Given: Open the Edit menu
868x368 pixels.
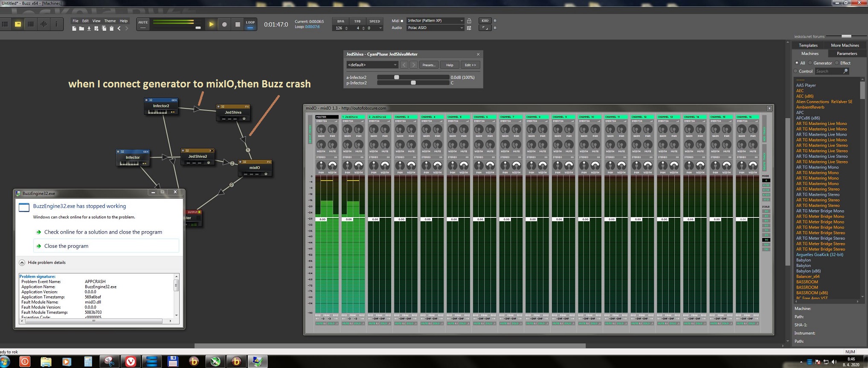Looking at the screenshot, I should point(85,21).
